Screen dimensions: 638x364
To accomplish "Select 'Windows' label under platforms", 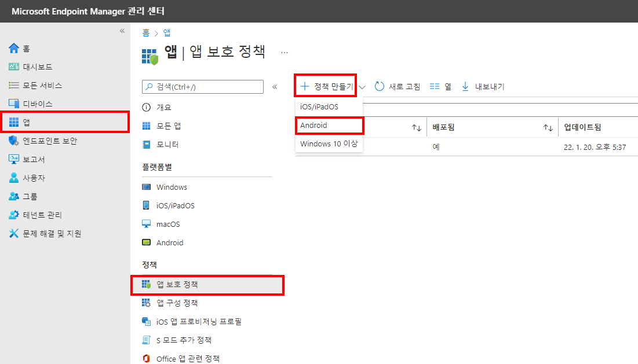I will (172, 187).
